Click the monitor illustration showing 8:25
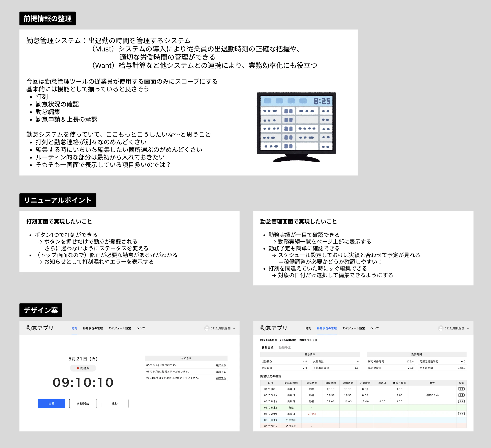The image size is (491, 448). (296, 127)
